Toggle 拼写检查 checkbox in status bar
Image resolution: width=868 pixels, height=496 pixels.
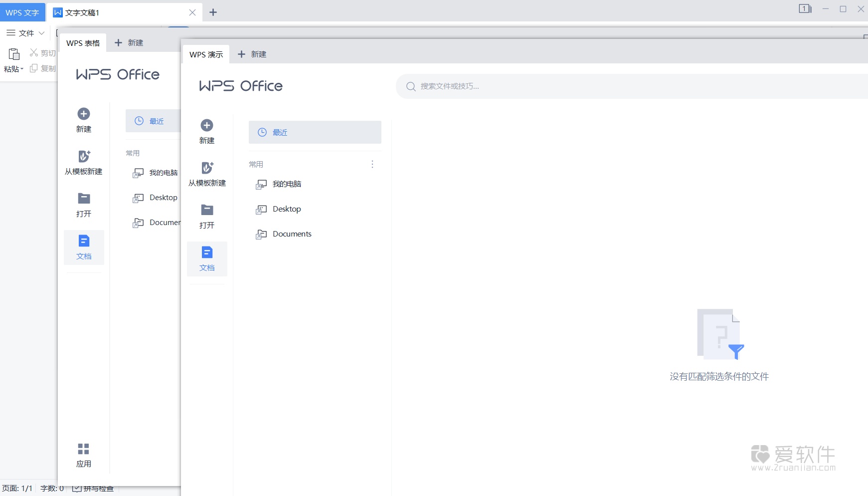pyautogui.click(x=77, y=489)
